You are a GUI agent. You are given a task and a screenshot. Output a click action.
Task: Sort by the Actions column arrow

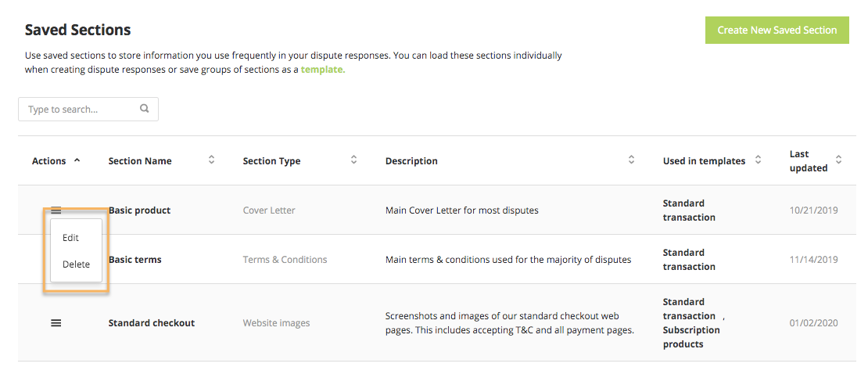(x=77, y=160)
